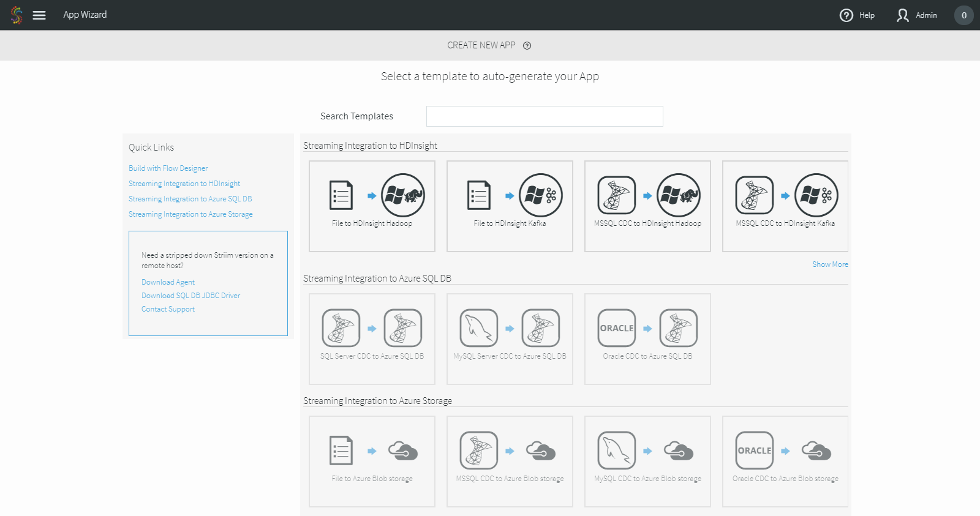Open the Build with Flow Designer link

(x=168, y=168)
